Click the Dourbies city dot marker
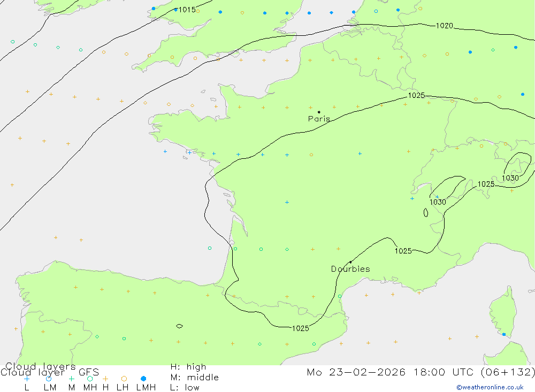Screen dimensions: 535x392 [x=350, y=262]
